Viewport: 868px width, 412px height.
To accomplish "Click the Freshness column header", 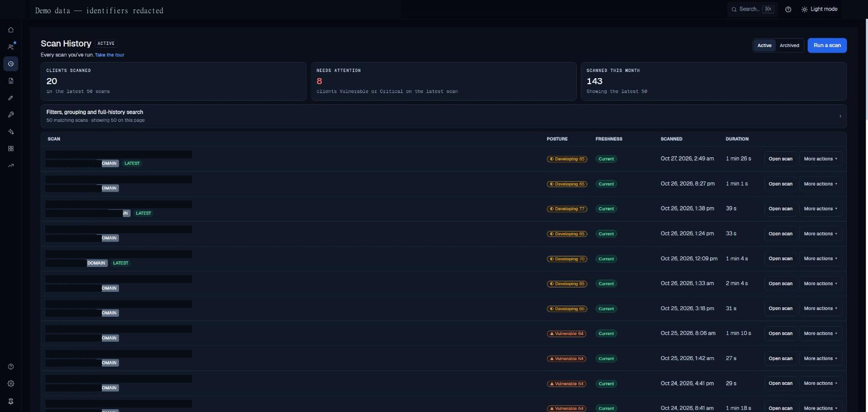I will tap(609, 139).
